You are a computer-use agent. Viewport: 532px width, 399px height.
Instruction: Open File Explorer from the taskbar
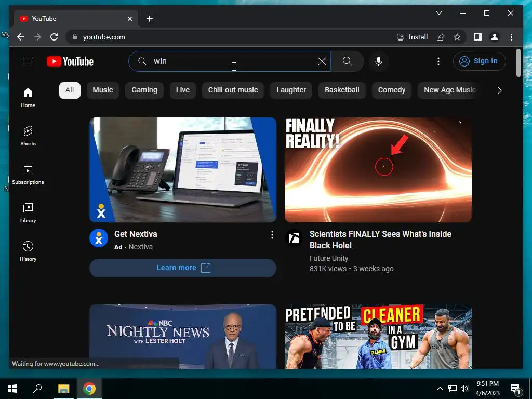pyautogui.click(x=63, y=389)
